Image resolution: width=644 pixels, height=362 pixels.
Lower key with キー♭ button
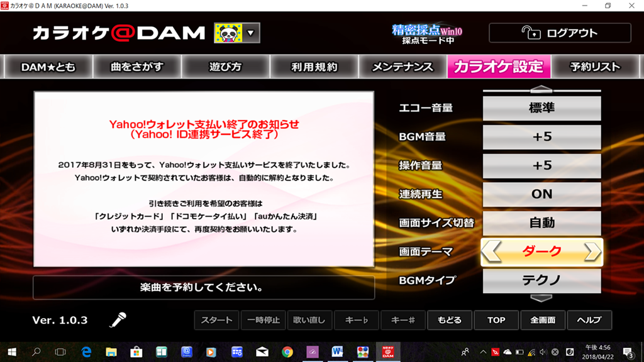coord(357,320)
